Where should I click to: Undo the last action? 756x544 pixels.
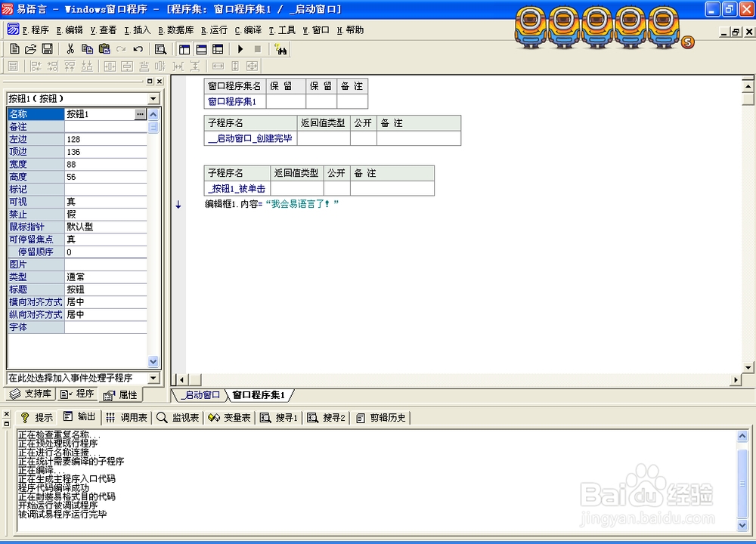(x=138, y=49)
